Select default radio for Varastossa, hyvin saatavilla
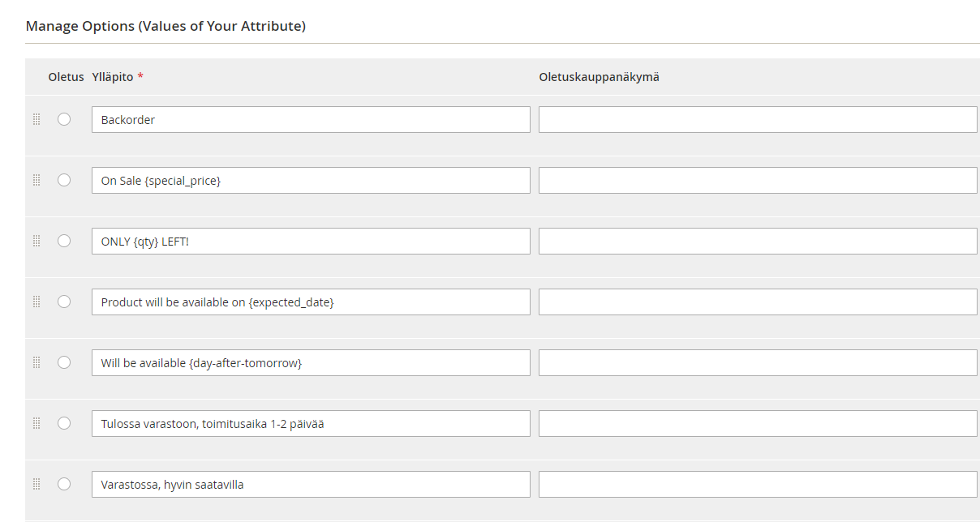The image size is (980, 522). 64,484
